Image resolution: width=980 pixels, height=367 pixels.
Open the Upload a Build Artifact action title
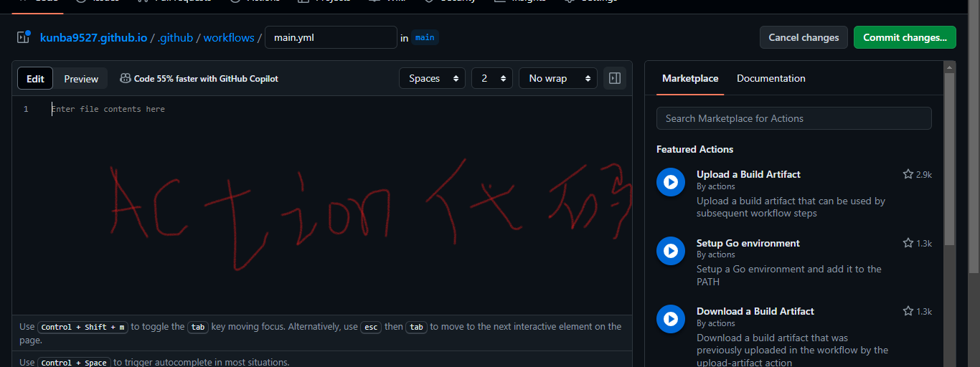click(748, 174)
